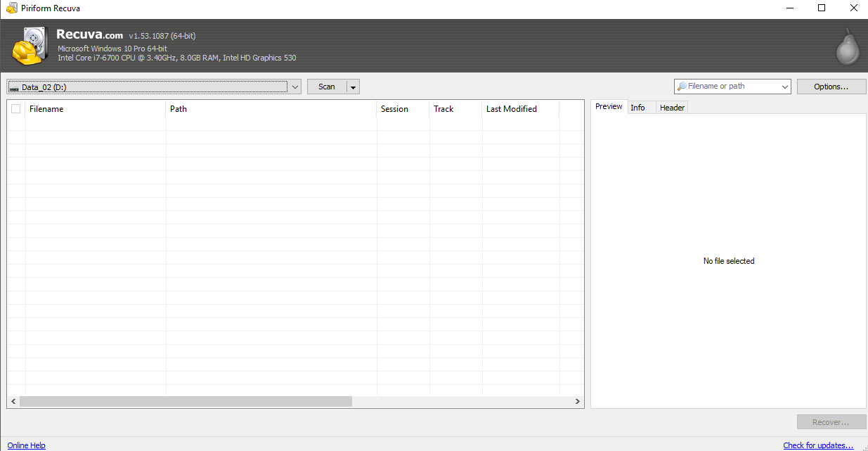
Task: Open the Online Help link
Action: pyautogui.click(x=26, y=445)
